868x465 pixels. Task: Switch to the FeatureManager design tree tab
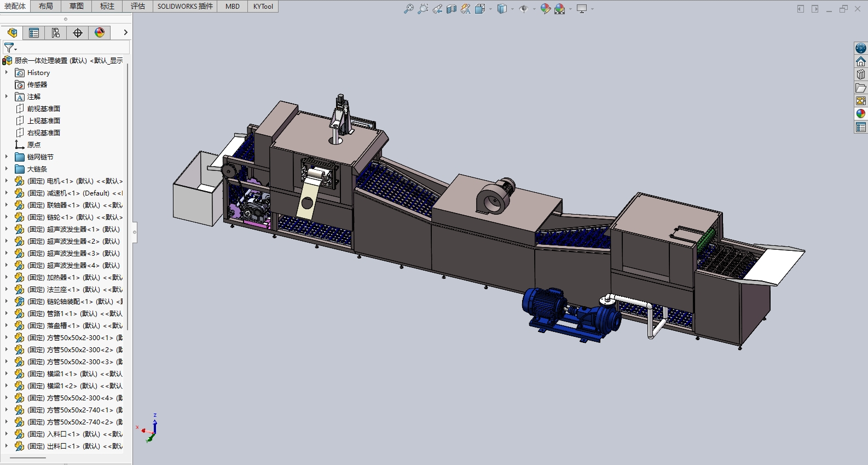point(12,33)
